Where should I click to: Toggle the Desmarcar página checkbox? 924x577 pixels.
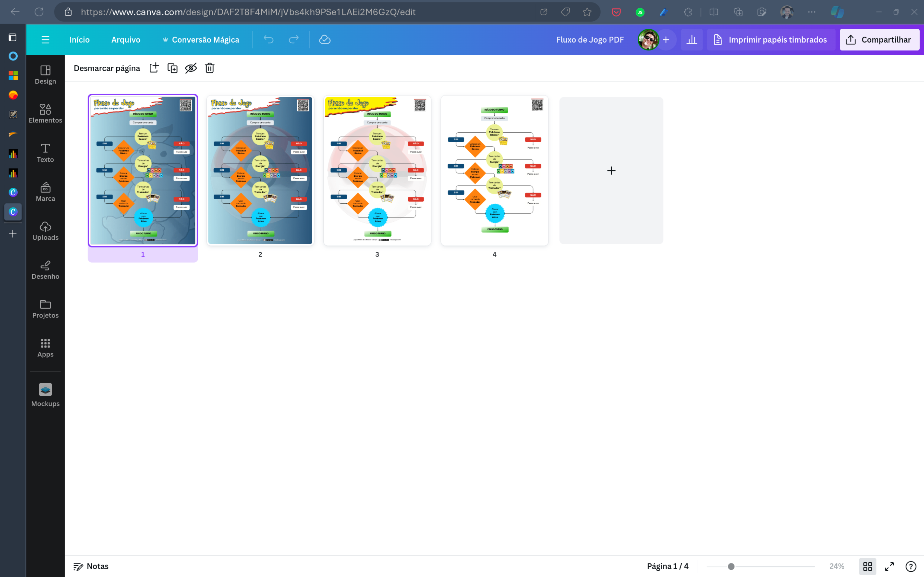pos(107,68)
